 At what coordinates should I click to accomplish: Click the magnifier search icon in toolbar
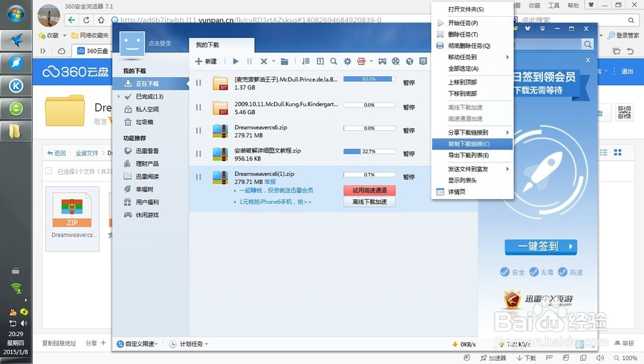coord(334,62)
